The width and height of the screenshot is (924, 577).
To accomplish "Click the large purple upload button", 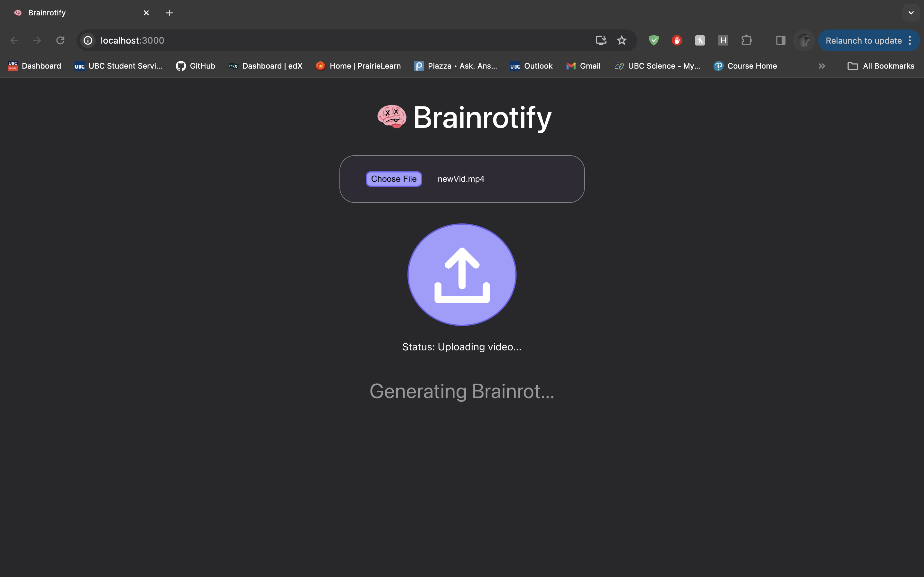I will 462,275.
